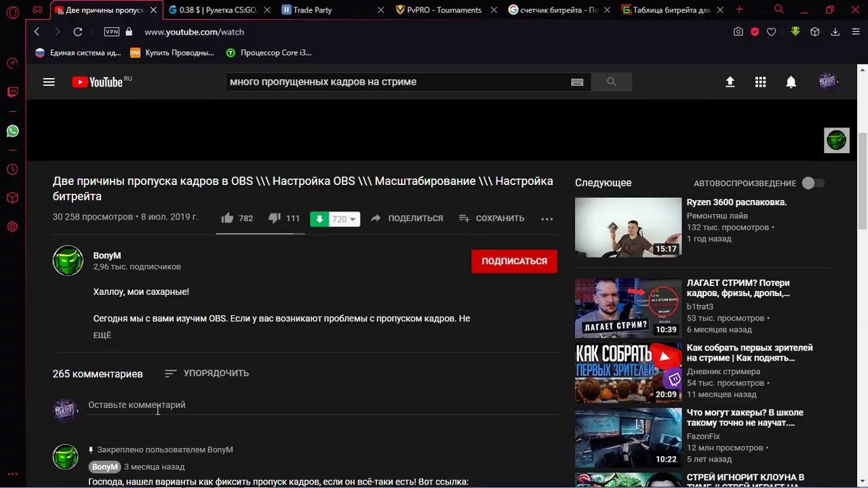Viewport: 868px width, 488px height.
Task: Toggle the VPN badge in the address bar
Action: 112,32
